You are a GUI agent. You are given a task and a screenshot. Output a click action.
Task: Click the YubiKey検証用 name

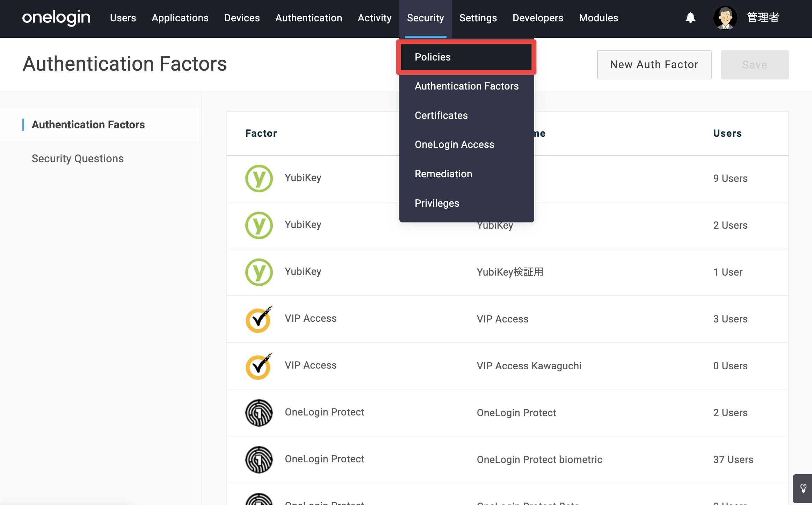510,272
